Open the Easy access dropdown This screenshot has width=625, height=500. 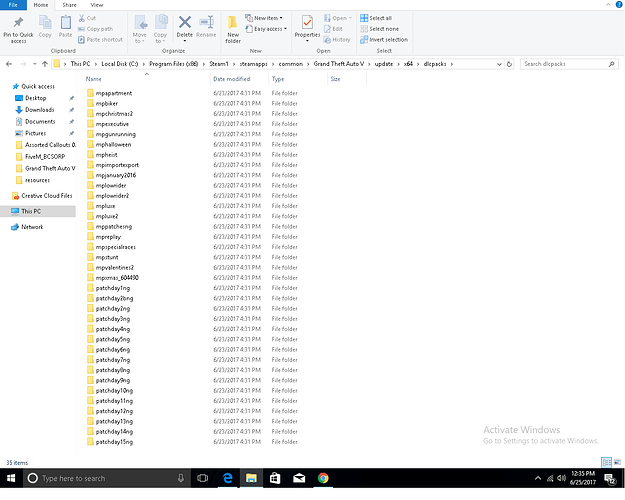pos(266,29)
